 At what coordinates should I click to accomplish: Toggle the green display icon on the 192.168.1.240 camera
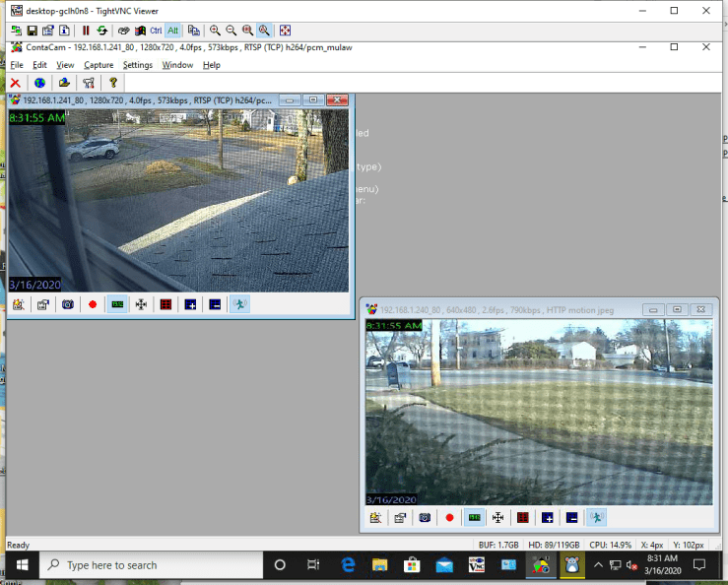click(475, 518)
